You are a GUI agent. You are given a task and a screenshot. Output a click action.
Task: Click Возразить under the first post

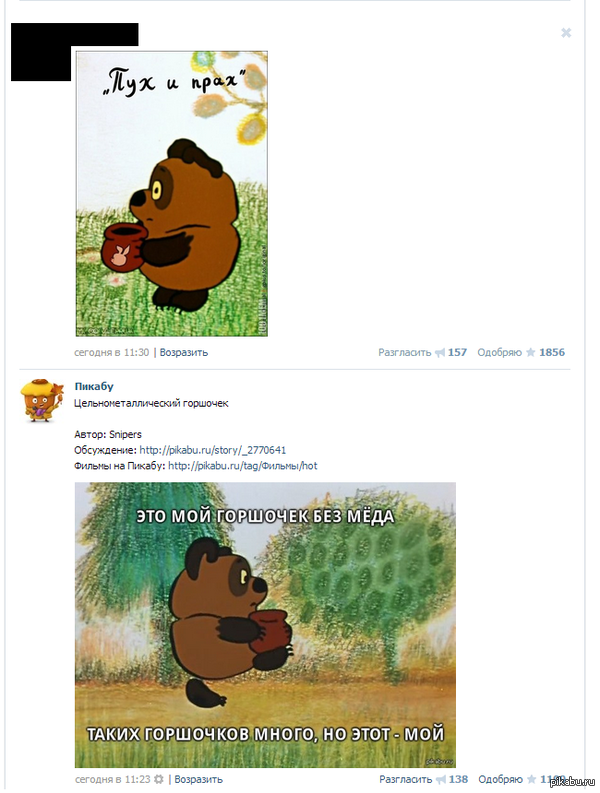(184, 353)
